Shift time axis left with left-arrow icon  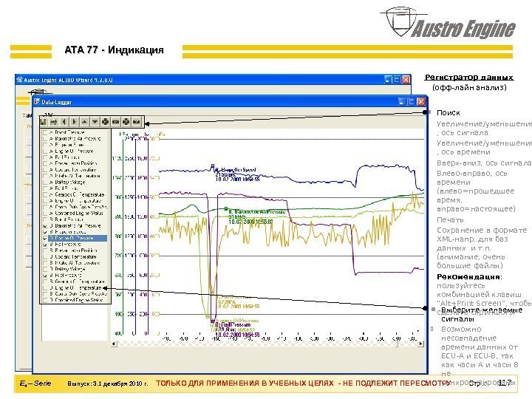tap(64, 121)
